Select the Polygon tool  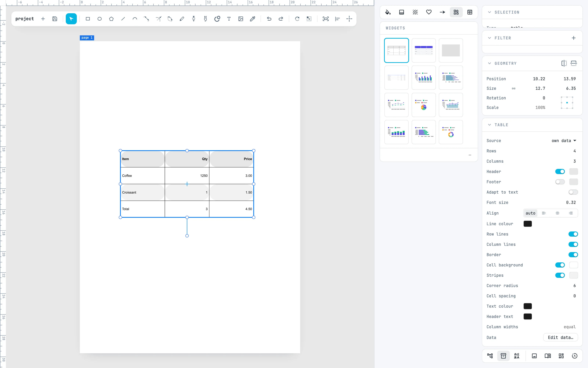pos(111,19)
